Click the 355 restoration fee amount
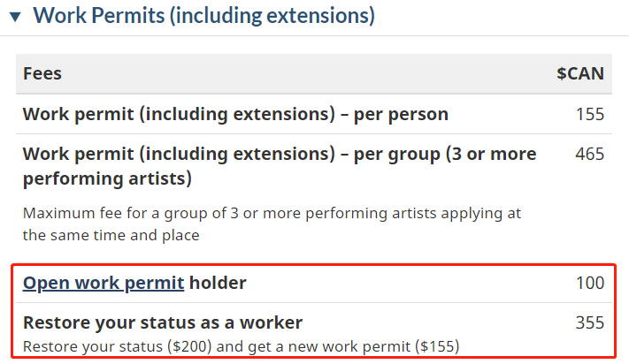This screenshot has height=364, width=629. point(590,322)
